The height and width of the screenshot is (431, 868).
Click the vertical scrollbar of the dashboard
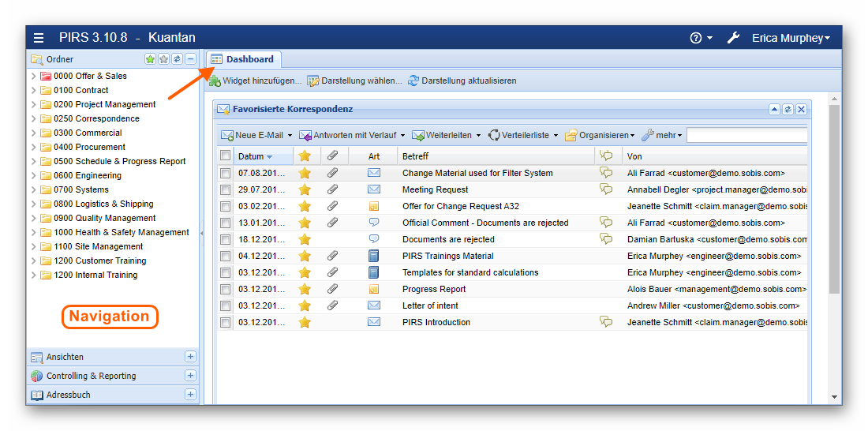(x=834, y=200)
